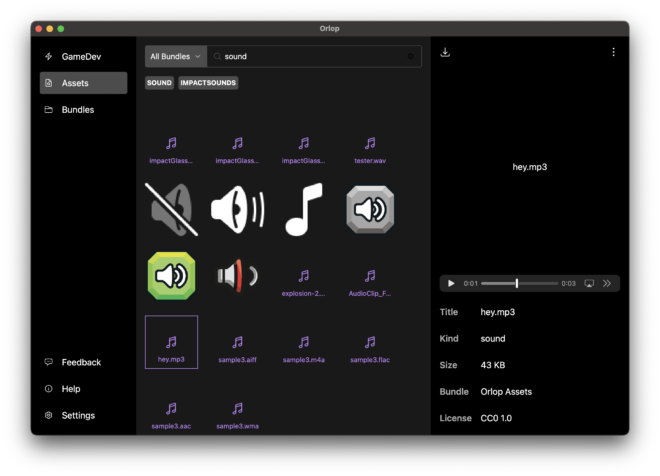Select the white speaker with sound waves asset
Screen dimensions: 660x476
pos(237,209)
